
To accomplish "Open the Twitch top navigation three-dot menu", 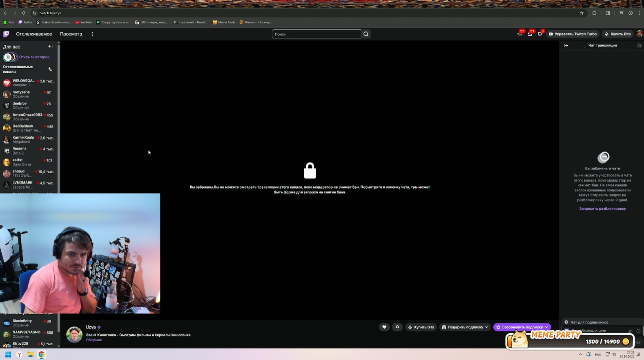I will [92, 34].
